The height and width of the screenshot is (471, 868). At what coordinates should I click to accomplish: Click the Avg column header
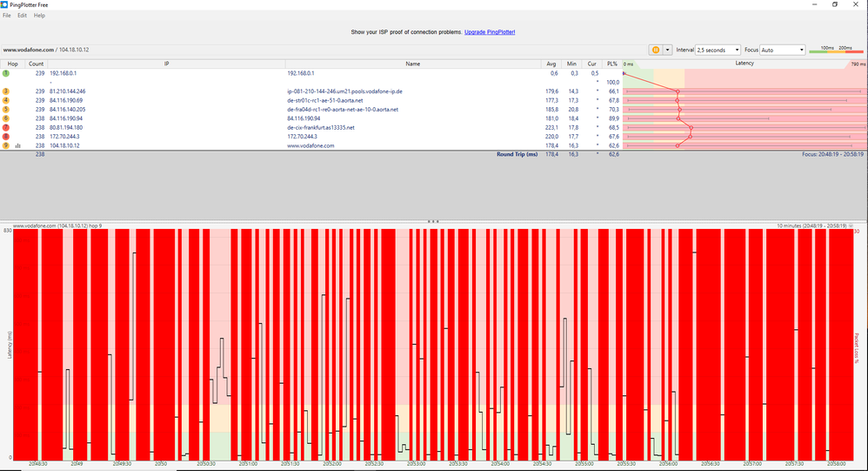551,64
